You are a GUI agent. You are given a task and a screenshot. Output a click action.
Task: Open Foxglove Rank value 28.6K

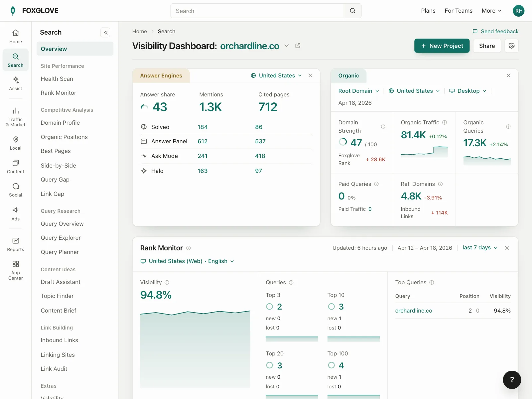pyautogui.click(x=376, y=160)
